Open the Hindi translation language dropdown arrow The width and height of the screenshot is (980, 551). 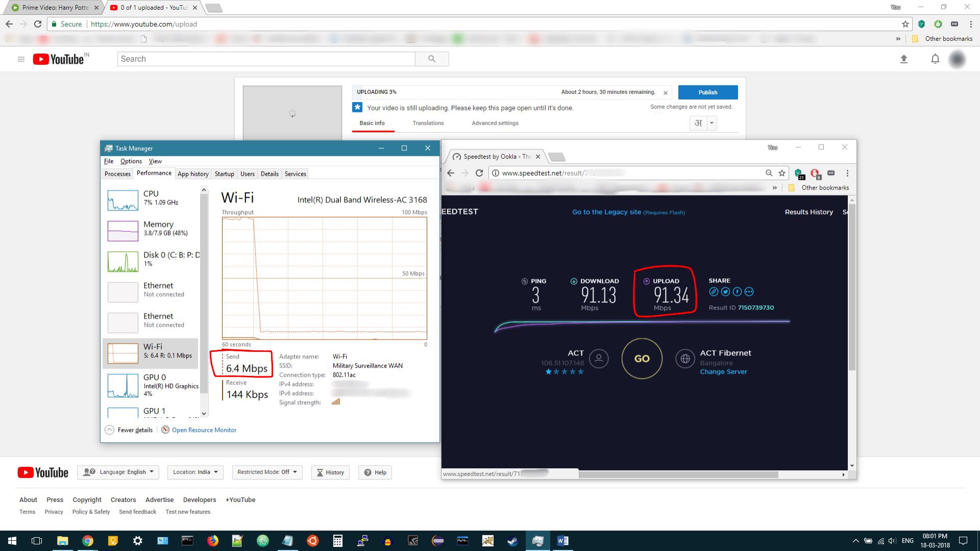tap(712, 123)
